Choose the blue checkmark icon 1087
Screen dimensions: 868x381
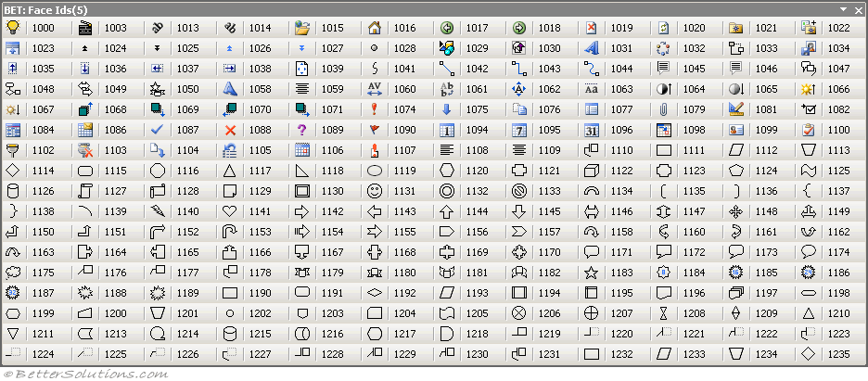coord(158,130)
